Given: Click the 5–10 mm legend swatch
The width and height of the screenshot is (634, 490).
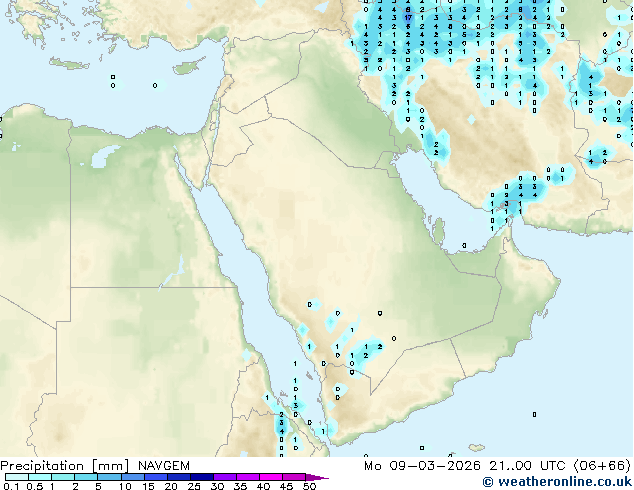Looking at the screenshot, I should [x=109, y=477].
